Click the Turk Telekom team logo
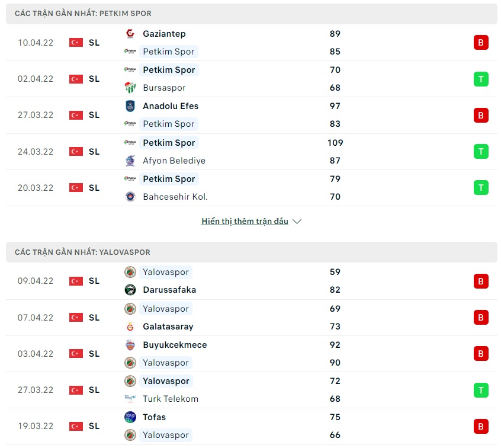This screenshot has height=448, width=501. tap(130, 399)
